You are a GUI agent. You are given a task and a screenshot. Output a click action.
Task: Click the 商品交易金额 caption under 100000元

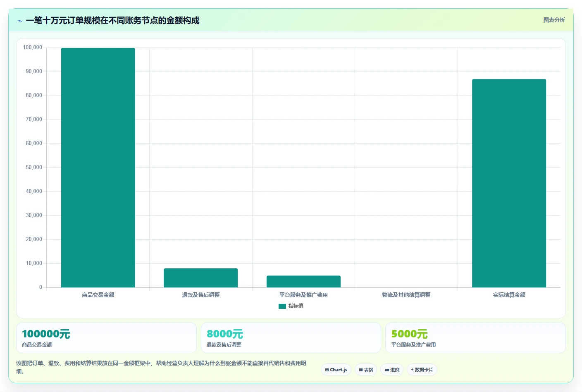(37, 345)
